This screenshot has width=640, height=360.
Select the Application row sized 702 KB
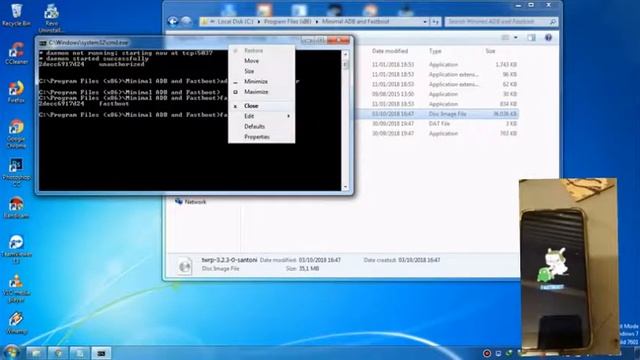[437, 133]
